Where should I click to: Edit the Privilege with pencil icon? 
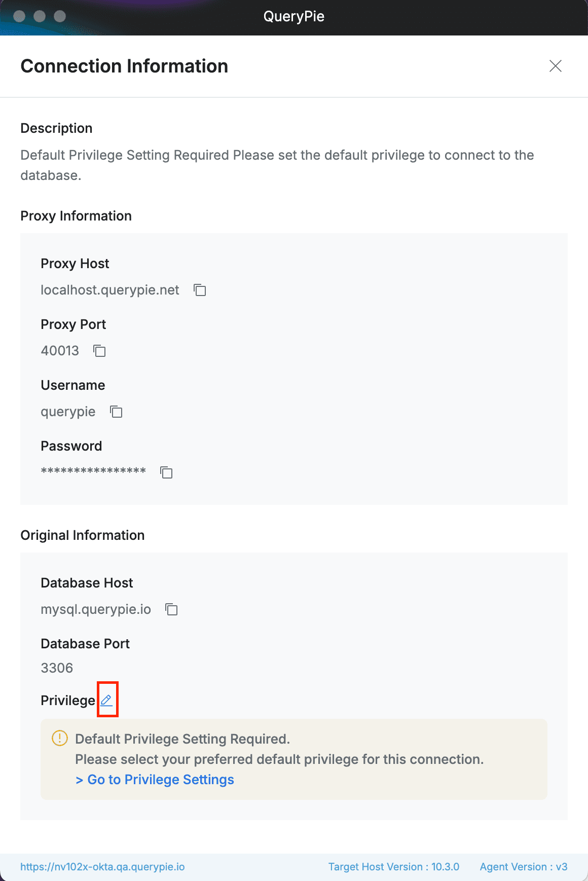pyautogui.click(x=106, y=700)
